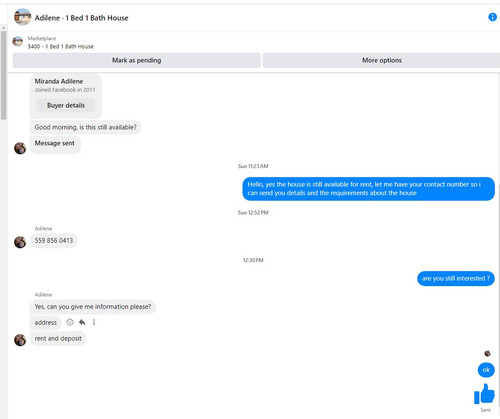Screen dimensions: 500x419
Task: Click the "Adilene - 1 Bed 1 Bath House" title
Action: tap(81, 18)
